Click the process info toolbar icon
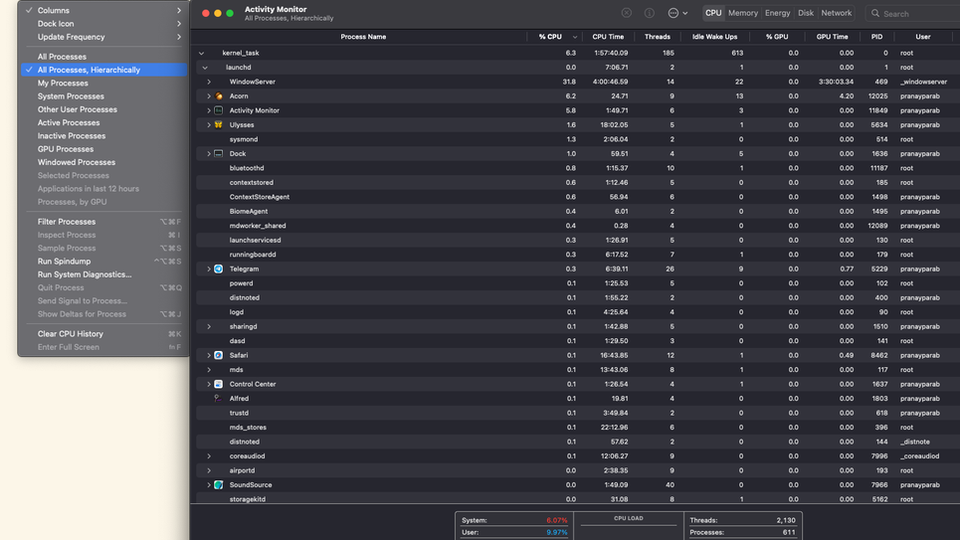The height and width of the screenshot is (540, 960). [649, 13]
